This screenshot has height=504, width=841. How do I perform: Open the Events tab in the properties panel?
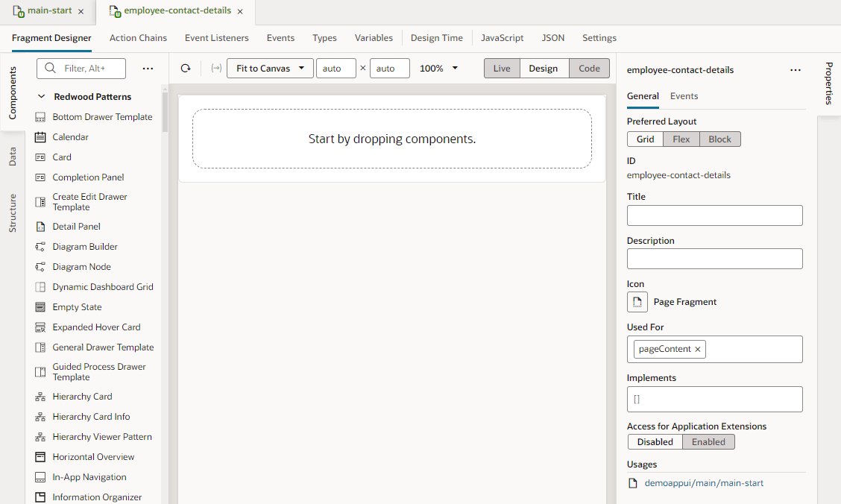(x=684, y=96)
